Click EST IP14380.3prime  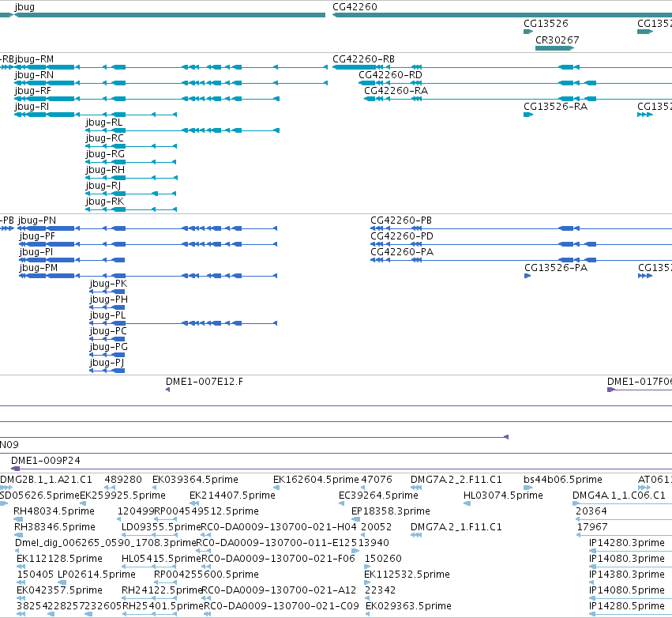(x=627, y=575)
